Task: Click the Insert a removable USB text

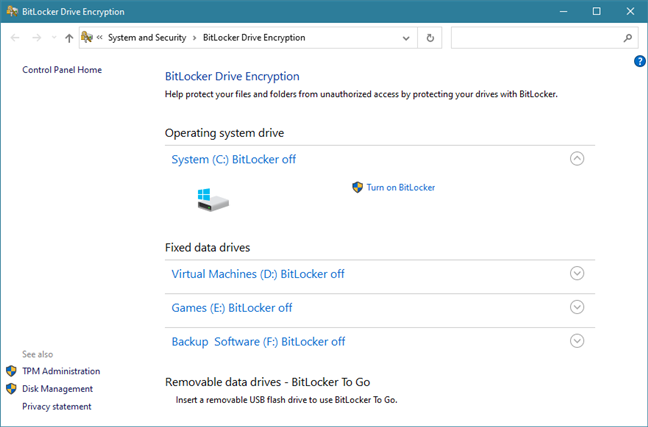Action: pyautogui.click(x=286, y=400)
